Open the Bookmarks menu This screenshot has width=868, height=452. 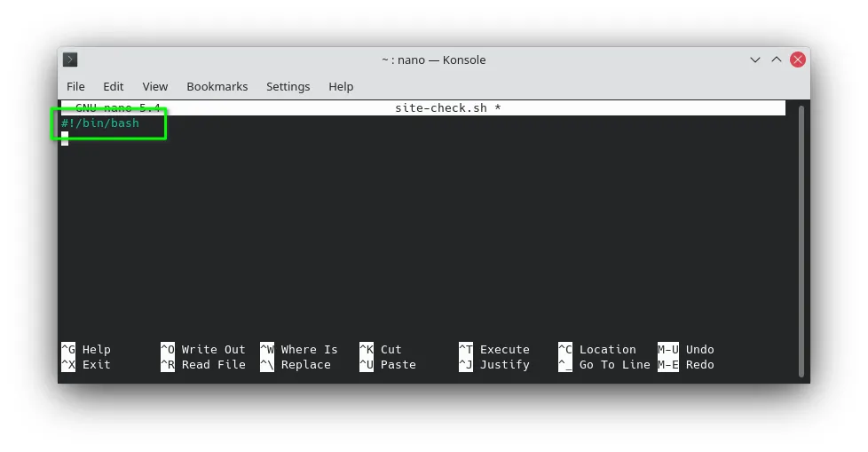(x=217, y=86)
